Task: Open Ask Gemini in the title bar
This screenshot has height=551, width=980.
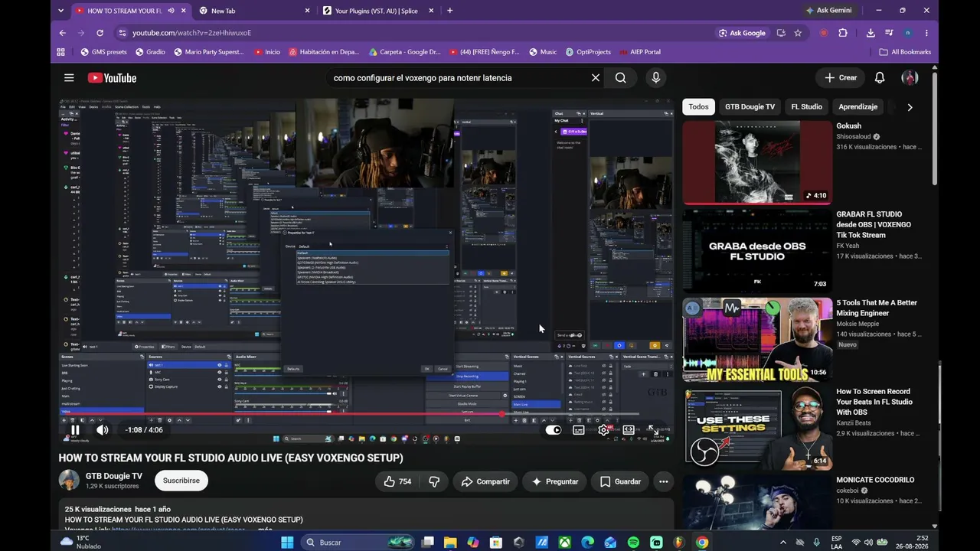Action: (x=828, y=11)
